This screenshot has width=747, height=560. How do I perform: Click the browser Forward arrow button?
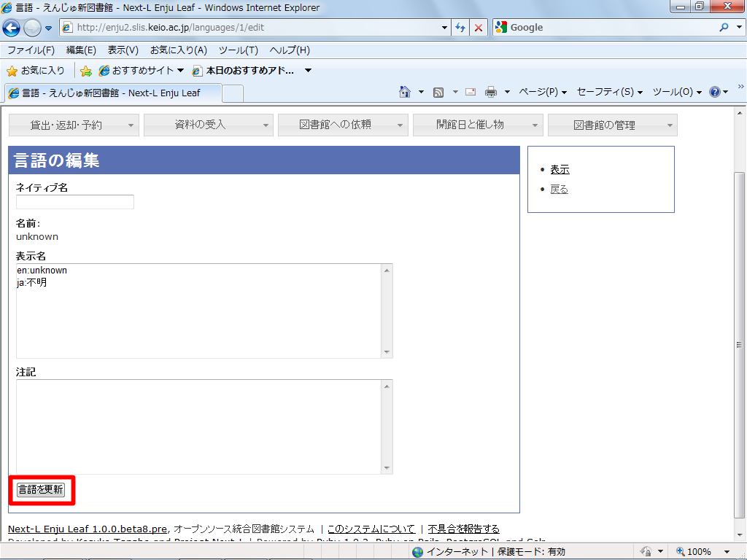point(32,28)
